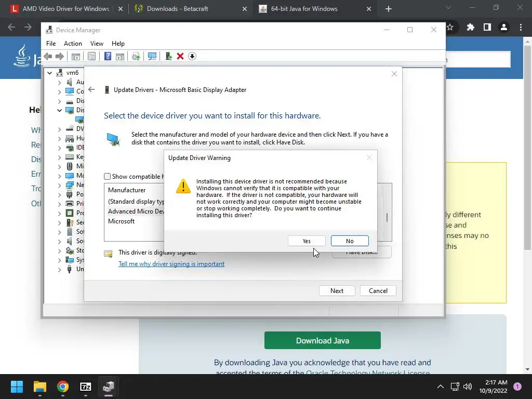Click the taskbar clock showing 2:17 AM
This screenshot has width=532, height=399.
494,387
